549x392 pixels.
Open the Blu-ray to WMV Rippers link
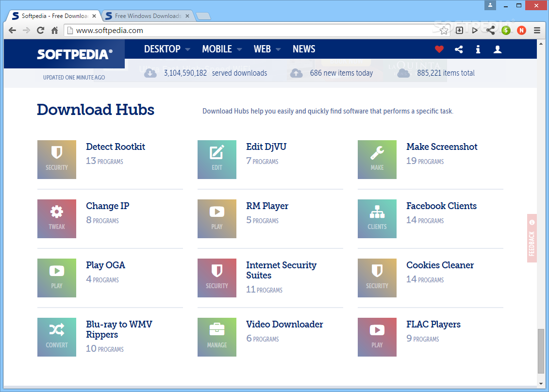pyautogui.click(x=119, y=329)
